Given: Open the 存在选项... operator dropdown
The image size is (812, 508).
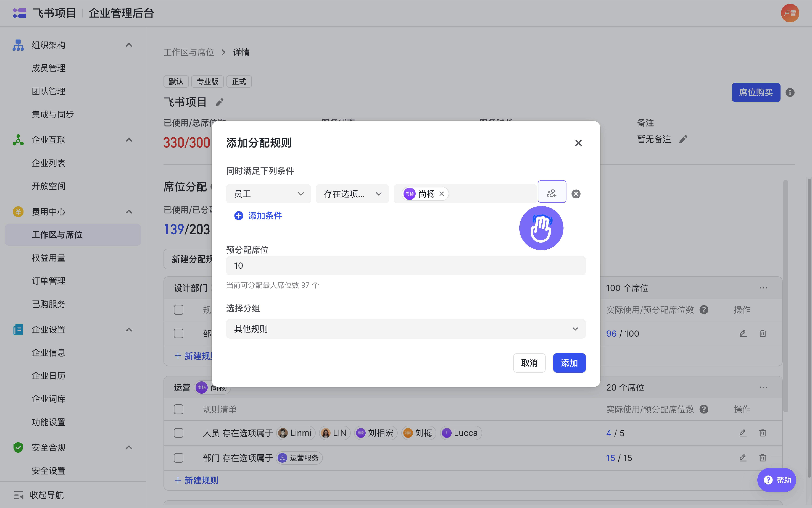Looking at the screenshot, I should [x=352, y=194].
